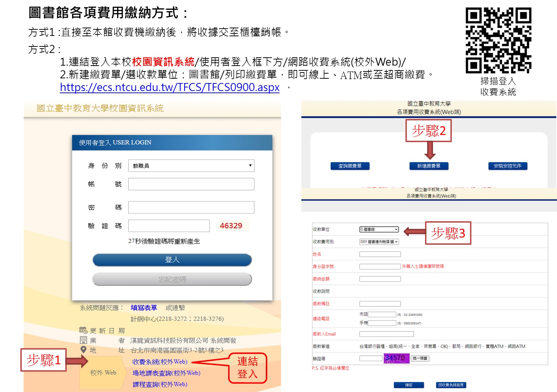
Task: Open the 收款費用別 fee type dropdown
Action: [x=379, y=242]
